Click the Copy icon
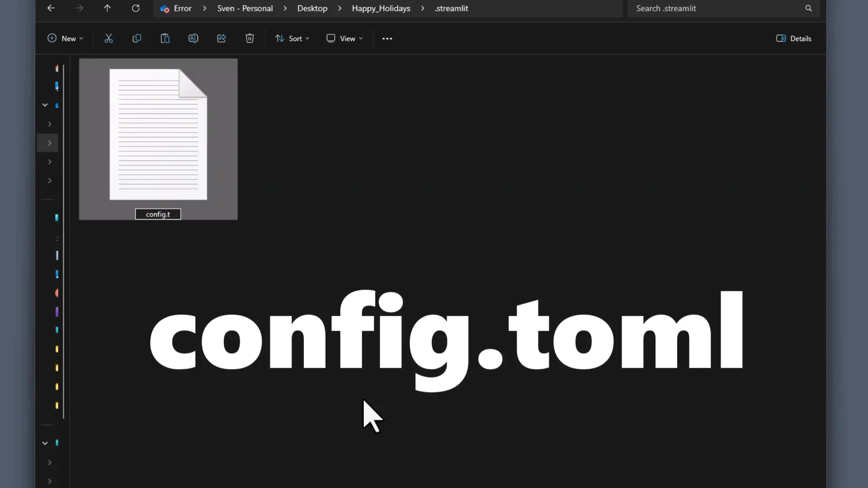The width and height of the screenshot is (868, 488). coord(137,38)
